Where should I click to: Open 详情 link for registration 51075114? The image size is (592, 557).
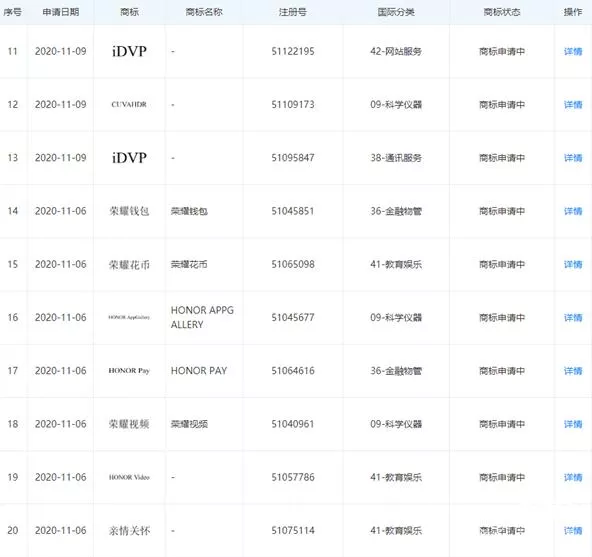[x=573, y=531]
